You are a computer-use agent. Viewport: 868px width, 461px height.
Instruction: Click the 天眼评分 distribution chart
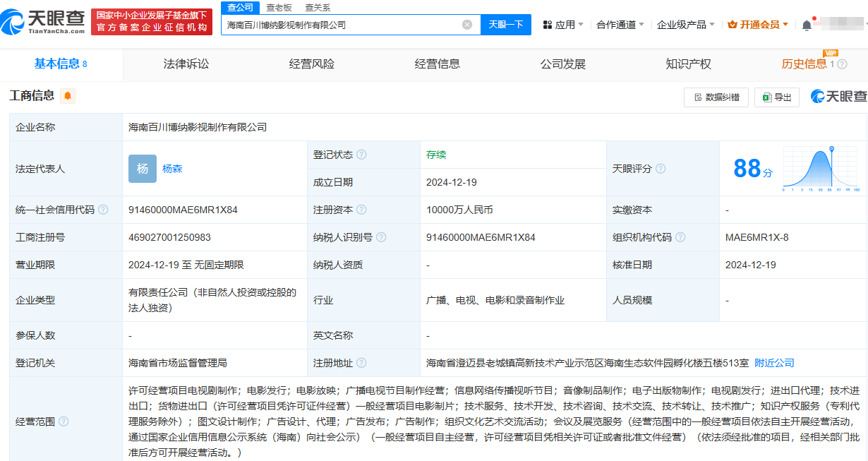tap(821, 169)
